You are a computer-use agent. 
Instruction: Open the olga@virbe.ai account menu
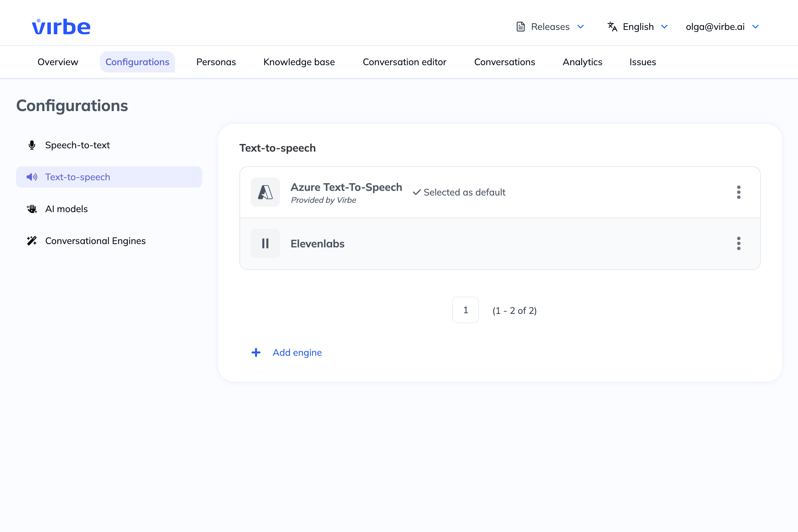722,27
